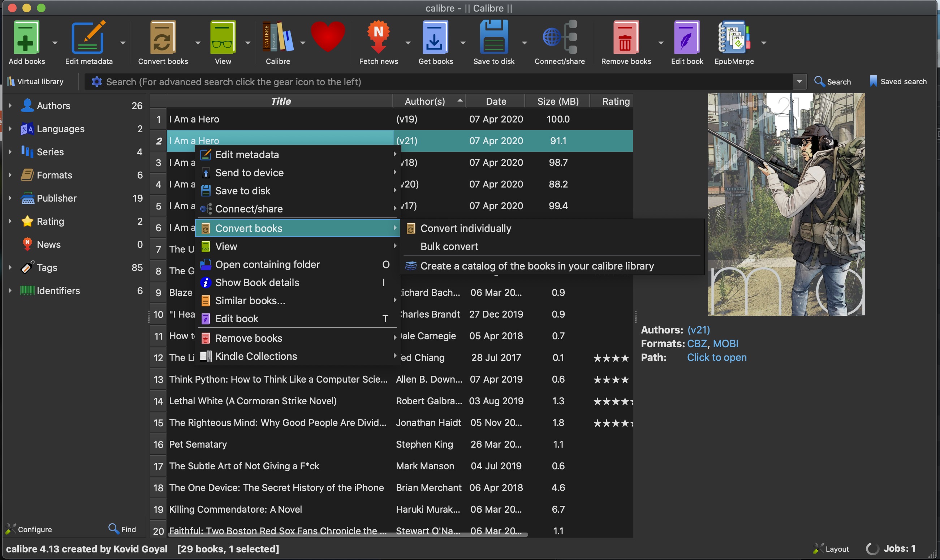The width and height of the screenshot is (940, 560).
Task: Expand the Languages tree arrow
Action: (10, 129)
